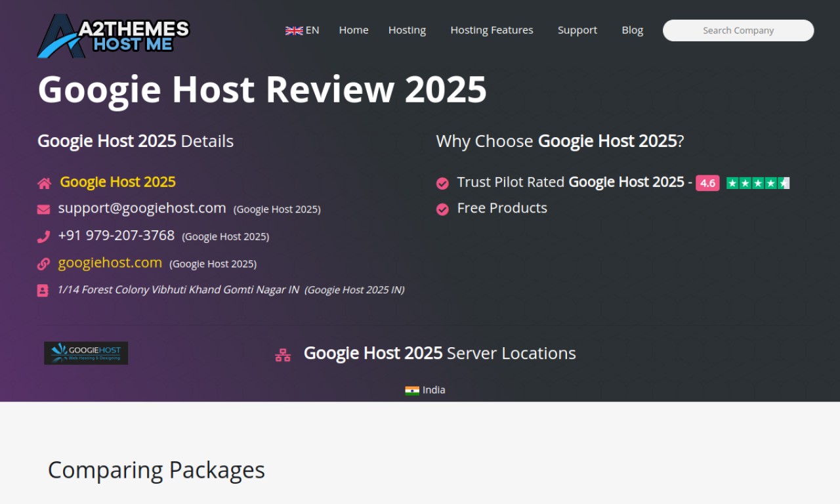Click the support@googiehost.com email
Screen dimensions: 840x504
[142, 208]
